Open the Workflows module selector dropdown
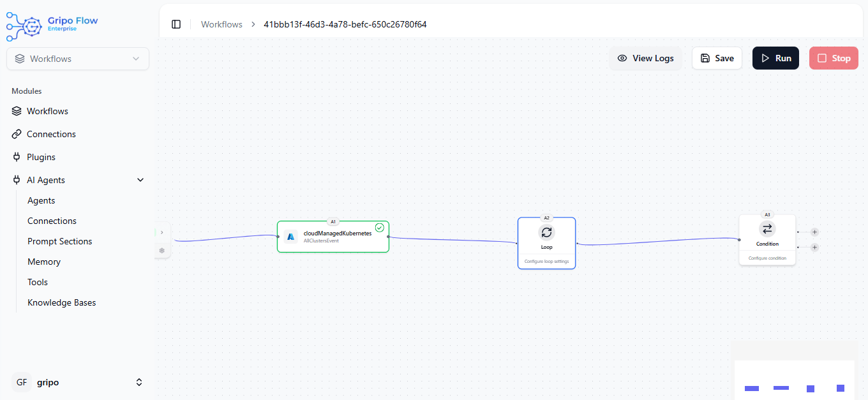 (78, 59)
